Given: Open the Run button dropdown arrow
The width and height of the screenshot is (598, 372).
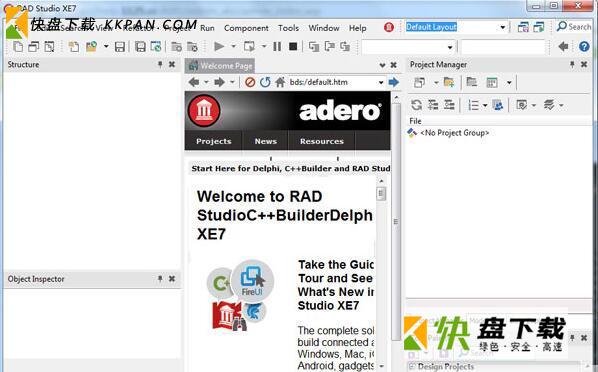Looking at the screenshot, I should 233,47.
